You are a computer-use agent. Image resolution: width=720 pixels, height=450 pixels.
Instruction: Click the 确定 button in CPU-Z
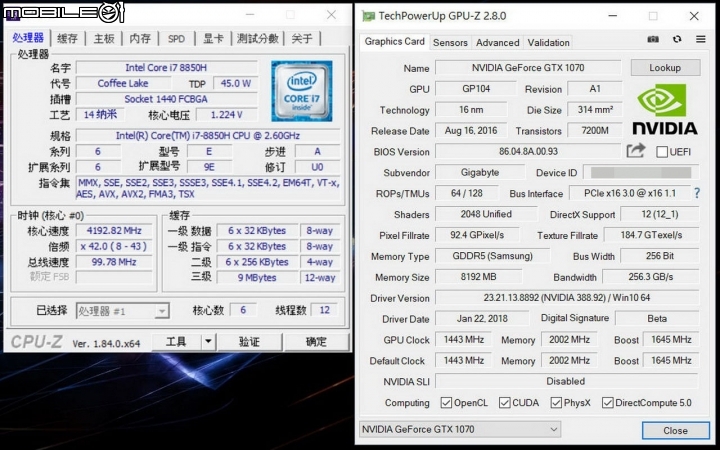point(316,342)
